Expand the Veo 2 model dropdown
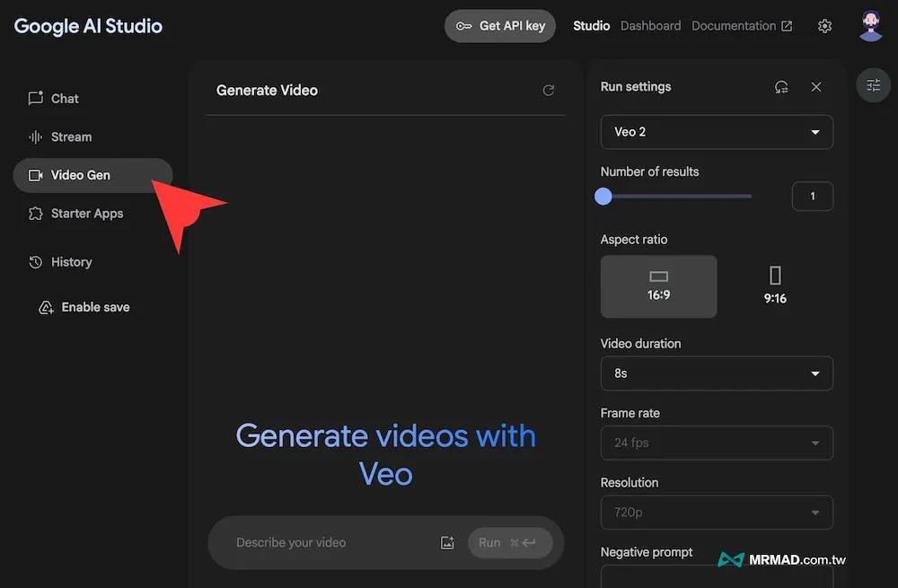This screenshot has width=898, height=588. click(716, 132)
